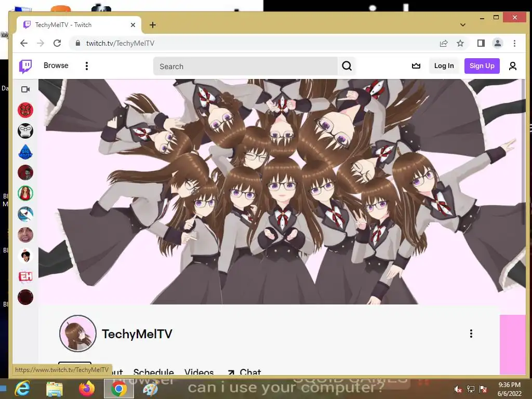532x399 pixels.
Task: Go forward in the browser
Action: point(41,43)
